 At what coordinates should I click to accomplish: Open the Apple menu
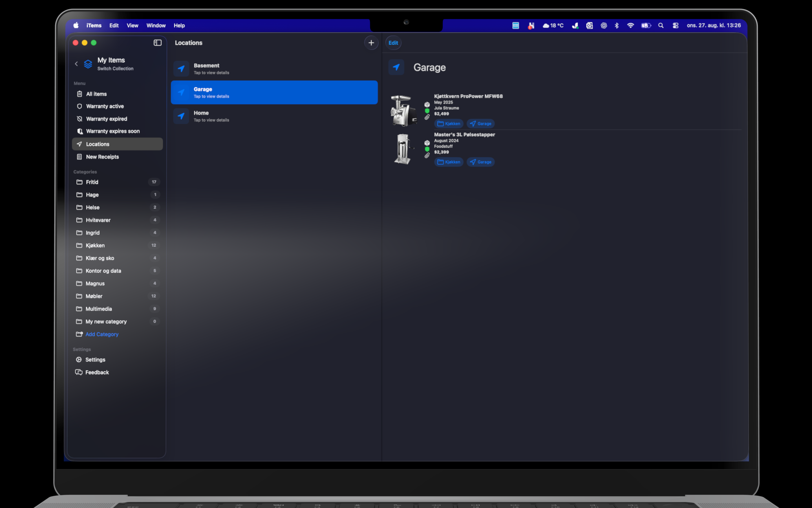tap(76, 25)
